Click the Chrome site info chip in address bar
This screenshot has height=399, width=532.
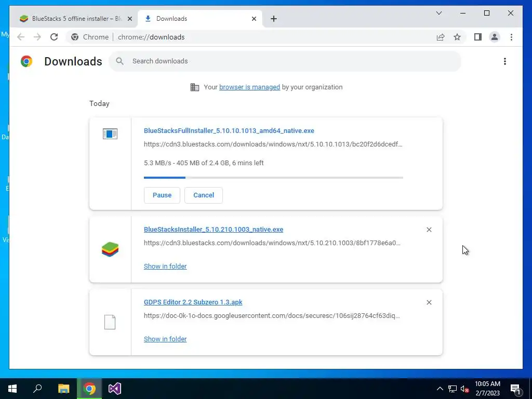90,37
